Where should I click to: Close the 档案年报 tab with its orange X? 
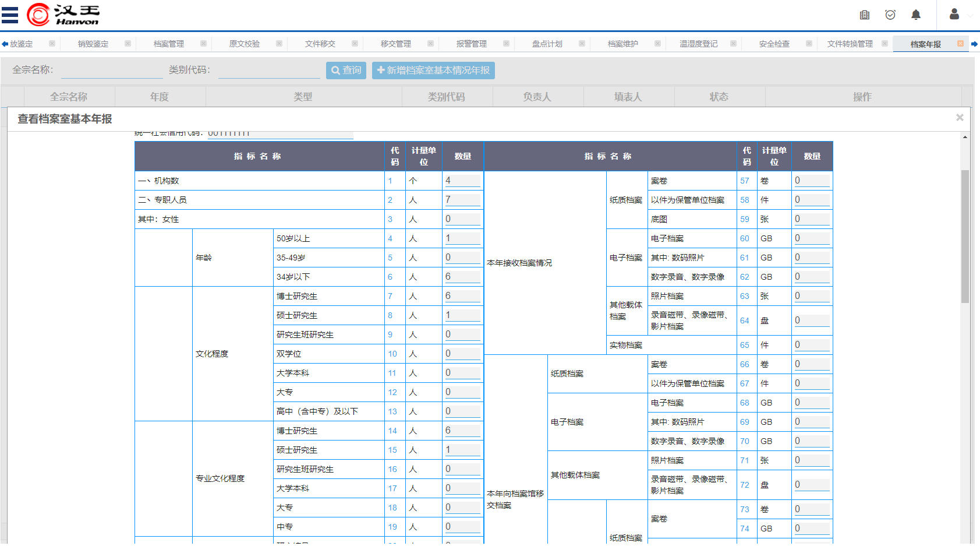(x=960, y=44)
